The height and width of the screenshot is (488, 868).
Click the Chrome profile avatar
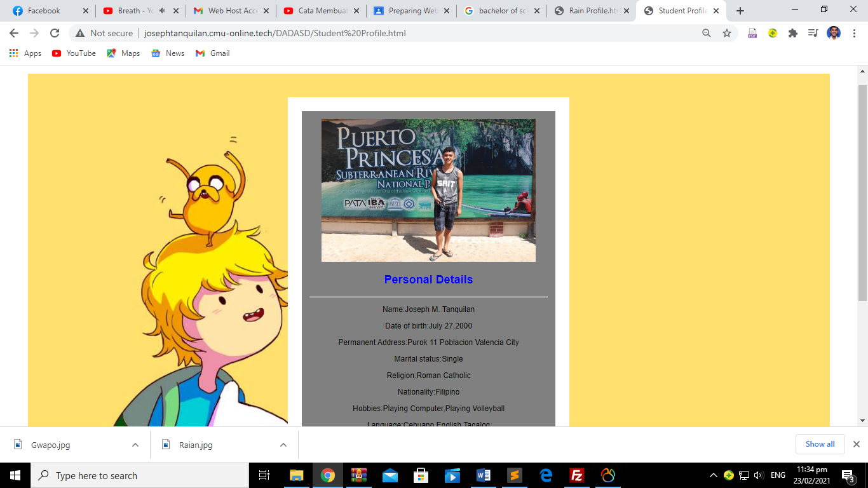[834, 33]
